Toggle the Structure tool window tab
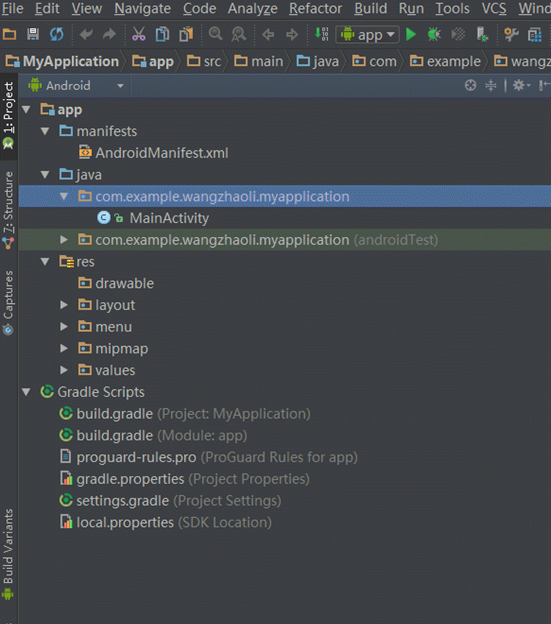Viewport: 551px width, 624px height. click(8, 210)
